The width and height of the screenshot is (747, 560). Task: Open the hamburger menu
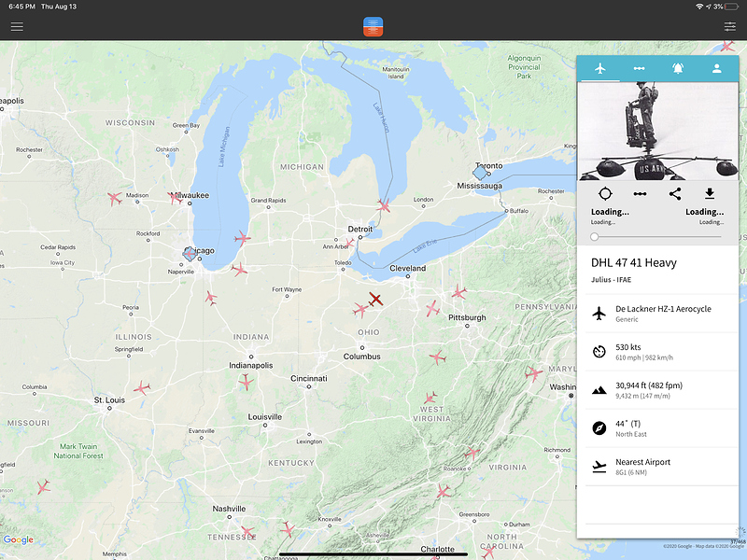pyautogui.click(x=17, y=27)
